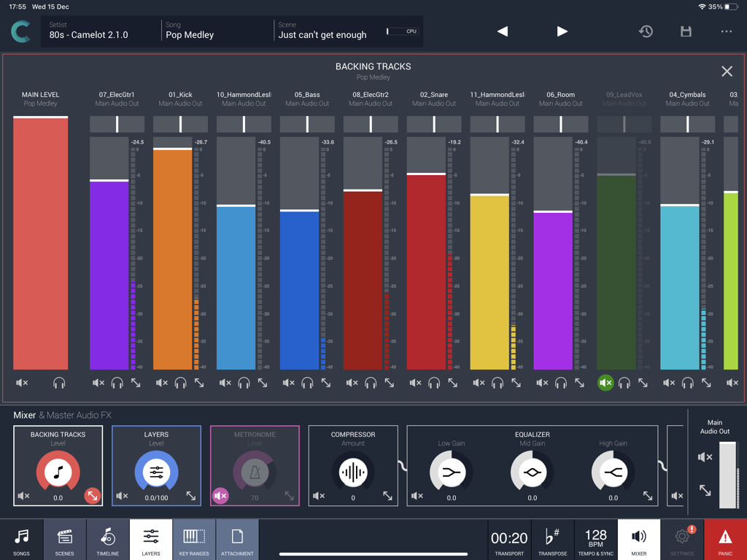
Task: Mute the Metronome in the mixer
Action: coord(220,496)
